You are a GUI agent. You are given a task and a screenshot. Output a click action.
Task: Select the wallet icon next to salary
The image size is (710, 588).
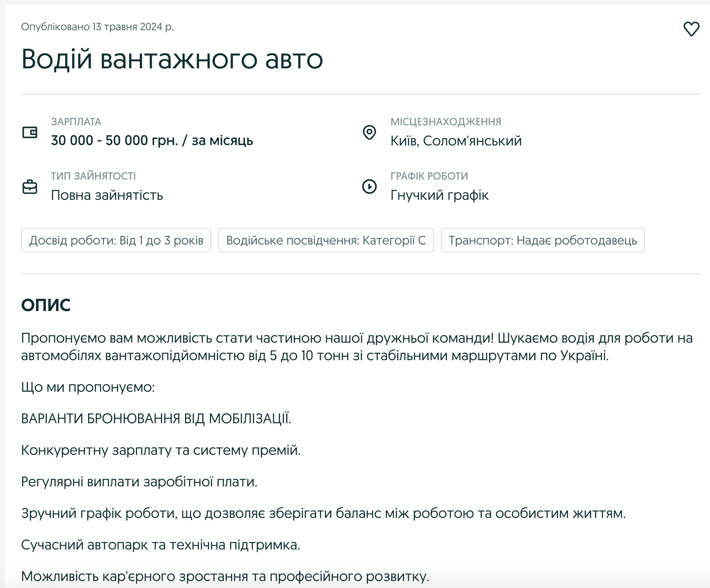click(29, 132)
